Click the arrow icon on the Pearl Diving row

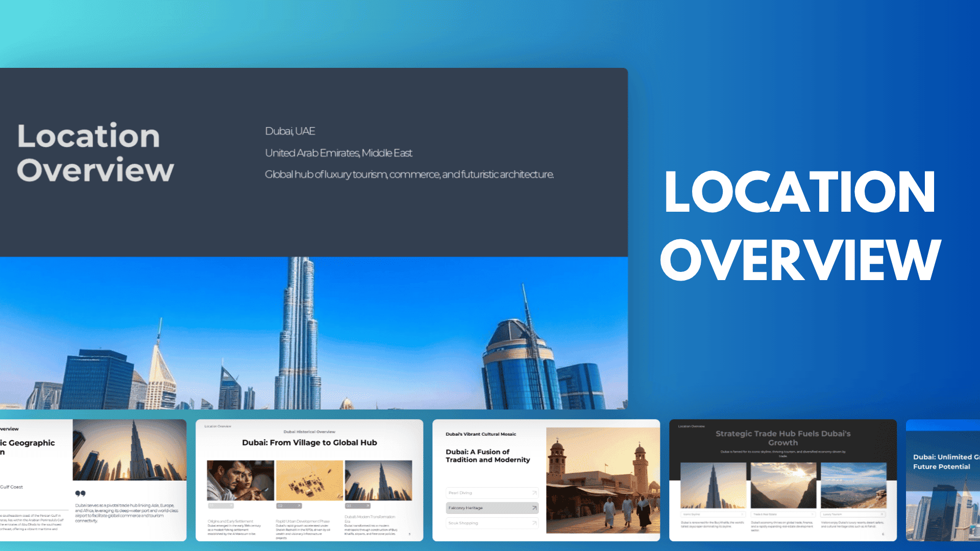(x=534, y=493)
